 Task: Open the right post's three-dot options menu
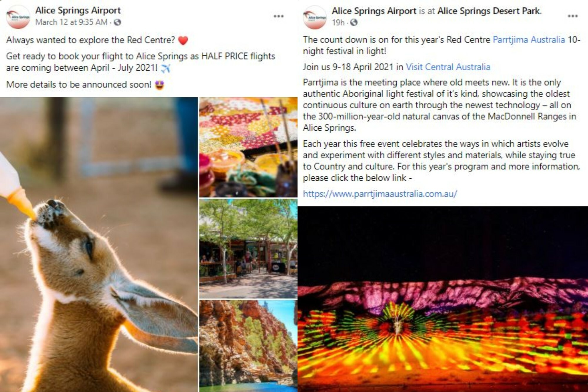coord(572,16)
